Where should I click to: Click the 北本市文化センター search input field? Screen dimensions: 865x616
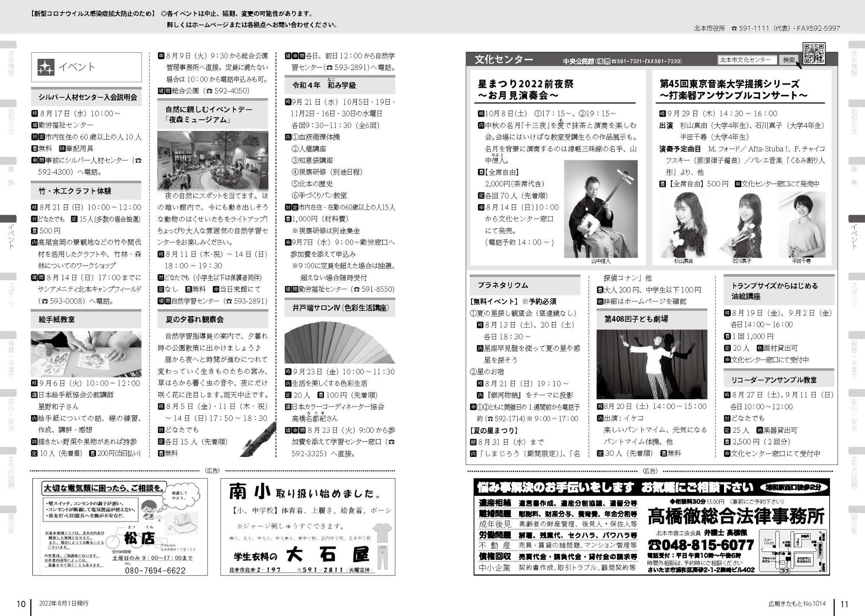[x=747, y=60]
